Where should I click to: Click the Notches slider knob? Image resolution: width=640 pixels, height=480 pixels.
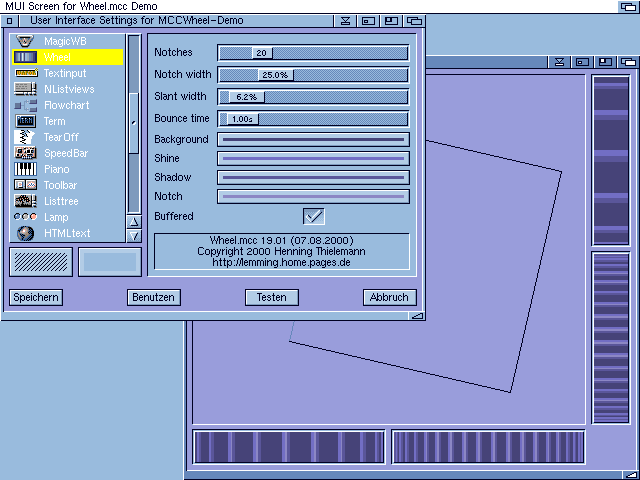tap(262, 53)
